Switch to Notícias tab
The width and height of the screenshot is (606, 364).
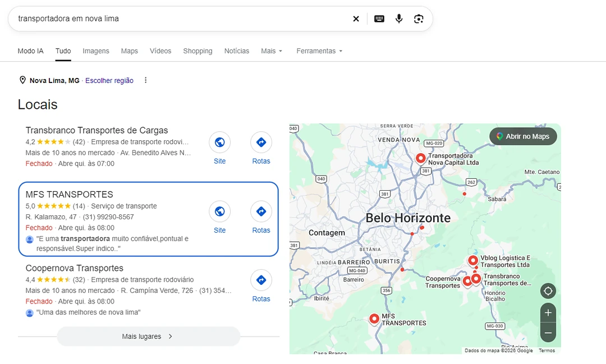tap(237, 51)
